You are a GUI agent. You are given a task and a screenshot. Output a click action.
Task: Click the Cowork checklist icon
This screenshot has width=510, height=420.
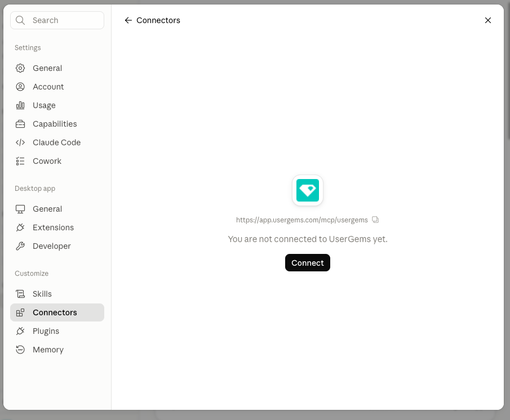pos(20,161)
